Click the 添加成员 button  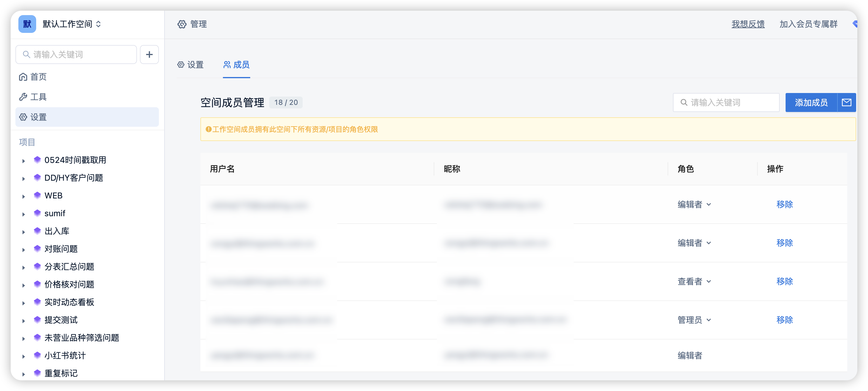pyautogui.click(x=811, y=102)
